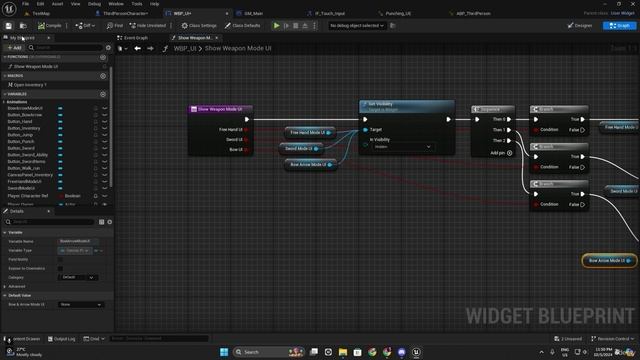Click the Details panel search field
This screenshot has width=640, height=360.
click(50, 222)
